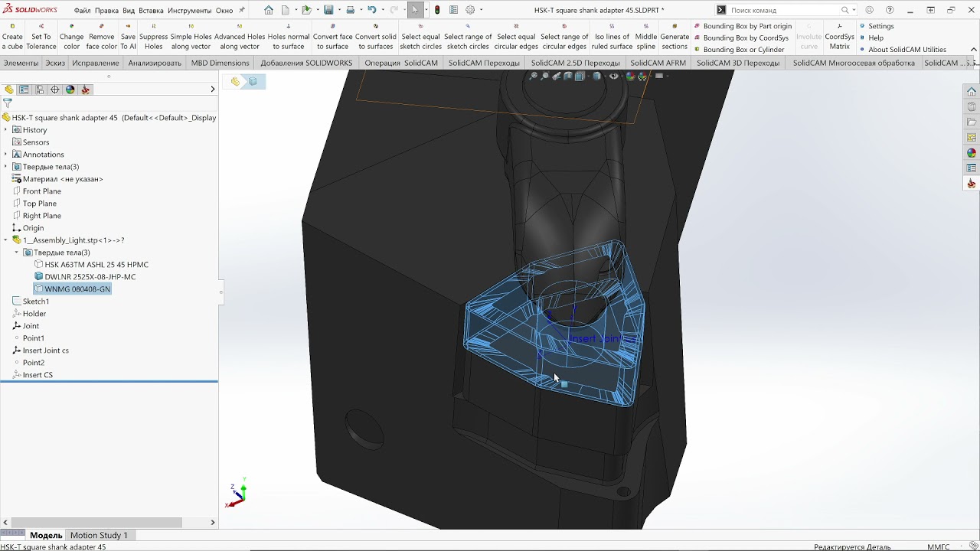Click Remove face color tool
The image size is (980, 551).
pyautogui.click(x=101, y=36)
